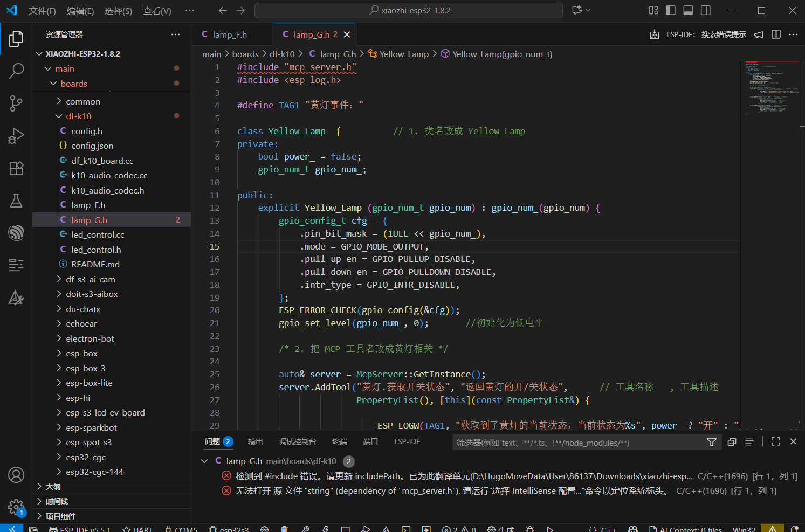The width and height of the screenshot is (805, 532).
Task: Open the ESP-IDF Explorer sidebar icon
Action: pyautogui.click(x=16, y=233)
